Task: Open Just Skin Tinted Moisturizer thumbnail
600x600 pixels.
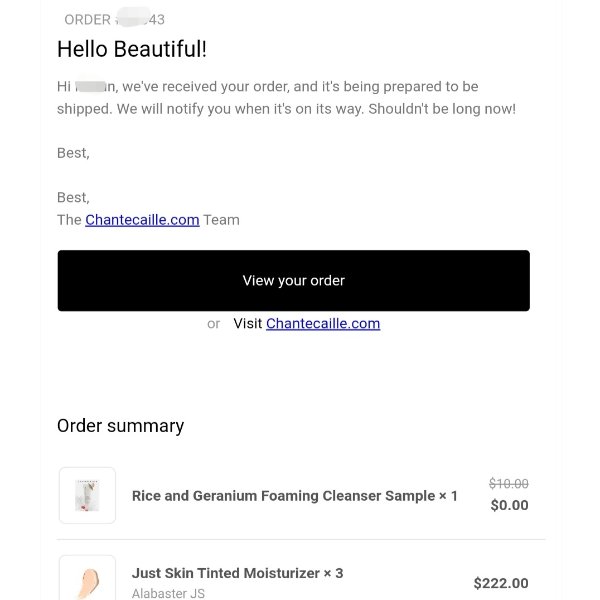Action: point(87,579)
